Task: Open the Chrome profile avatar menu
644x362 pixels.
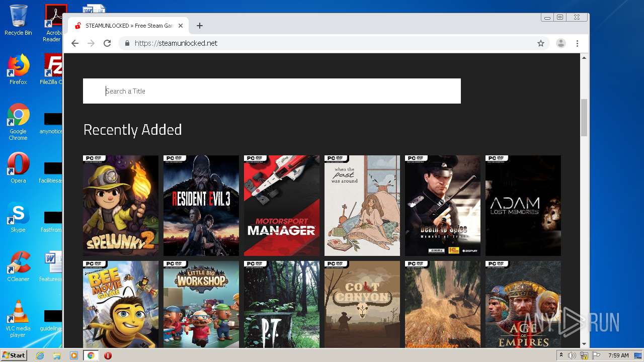Action: tap(561, 43)
